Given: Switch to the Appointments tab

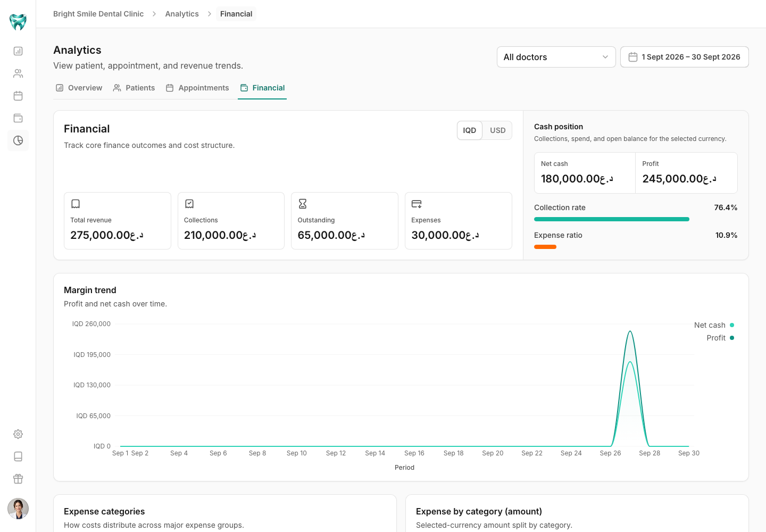Looking at the screenshot, I should pyautogui.click(x=197, y=88).
